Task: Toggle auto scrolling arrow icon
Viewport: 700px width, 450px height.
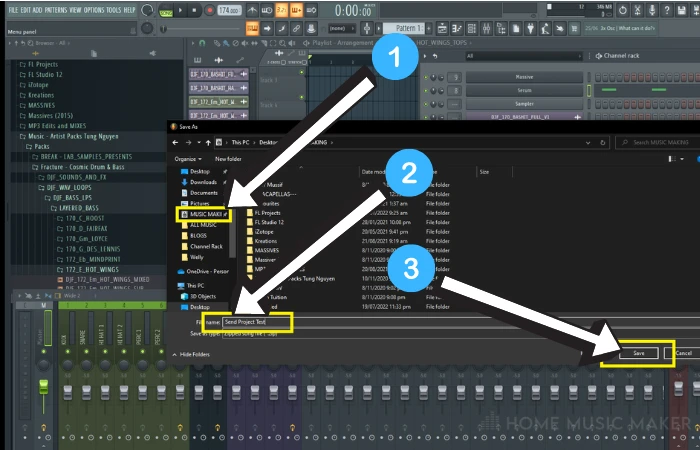Action: (267, 29)
